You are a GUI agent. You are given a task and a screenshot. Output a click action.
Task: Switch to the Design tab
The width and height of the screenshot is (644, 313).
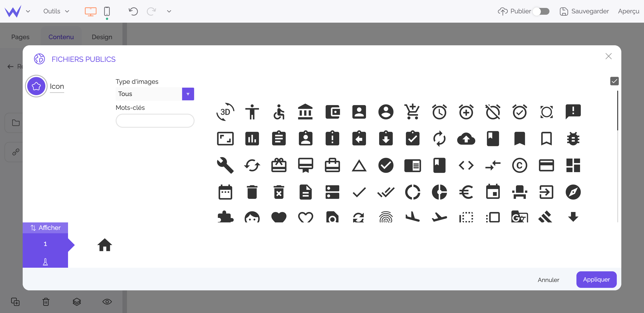pos(102,36)
